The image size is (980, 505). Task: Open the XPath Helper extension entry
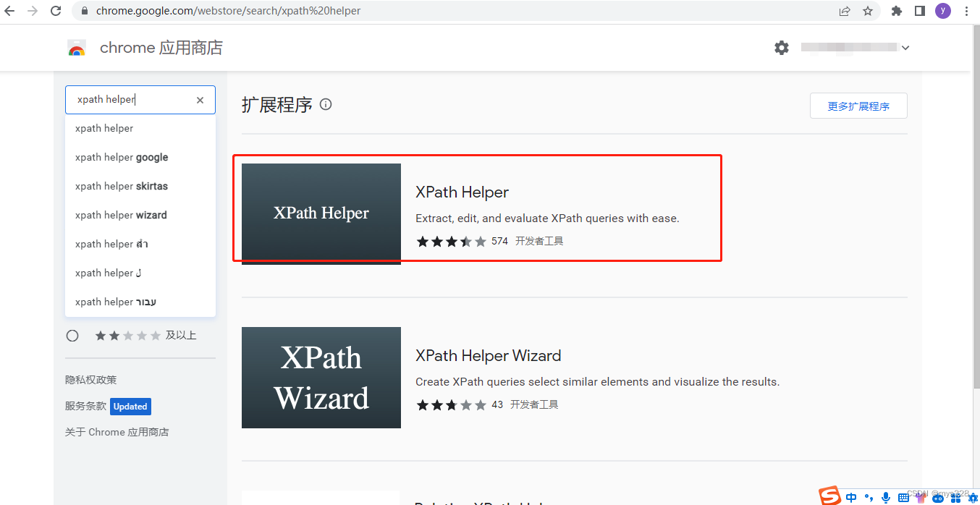pyautogui.click(x=462, y=192)
